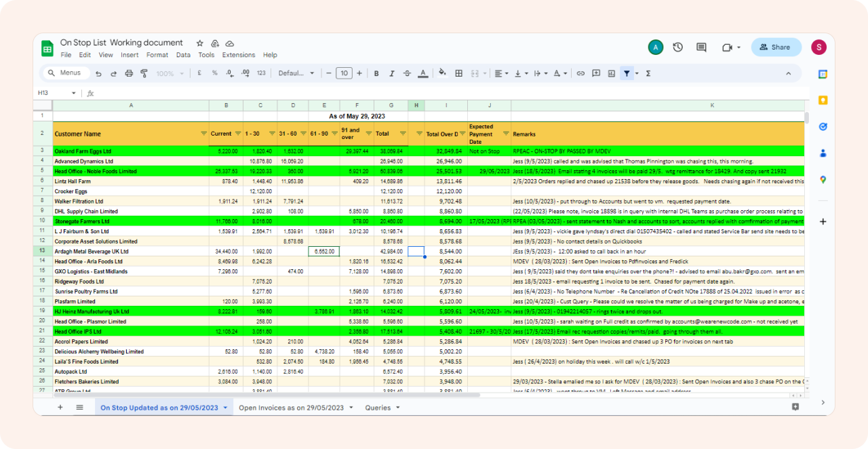Viewport: 868px width, 449px height.
Task: Open Google Calendar side panel
Action: 823,74
